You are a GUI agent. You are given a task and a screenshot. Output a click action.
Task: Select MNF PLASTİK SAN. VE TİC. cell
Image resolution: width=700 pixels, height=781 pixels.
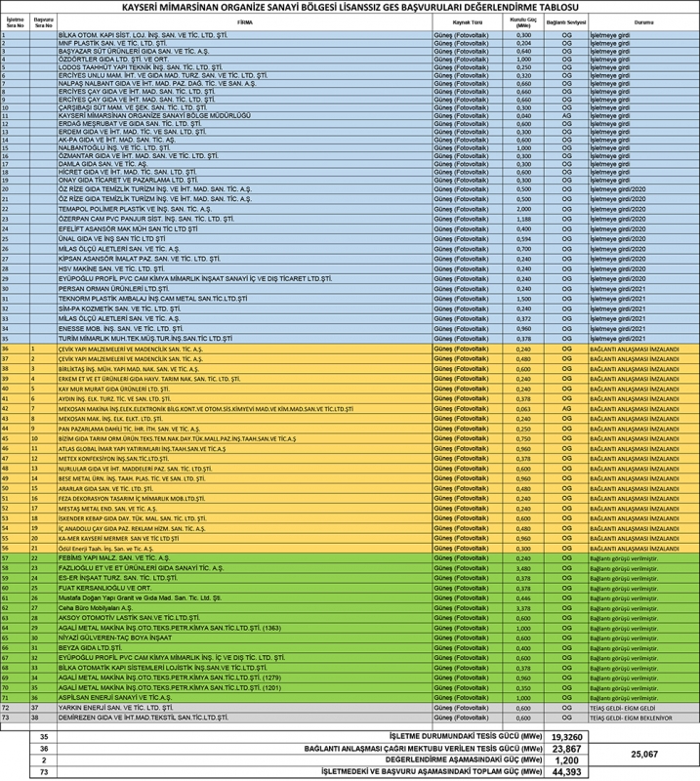pyautogui.click(x=245, y=43)
